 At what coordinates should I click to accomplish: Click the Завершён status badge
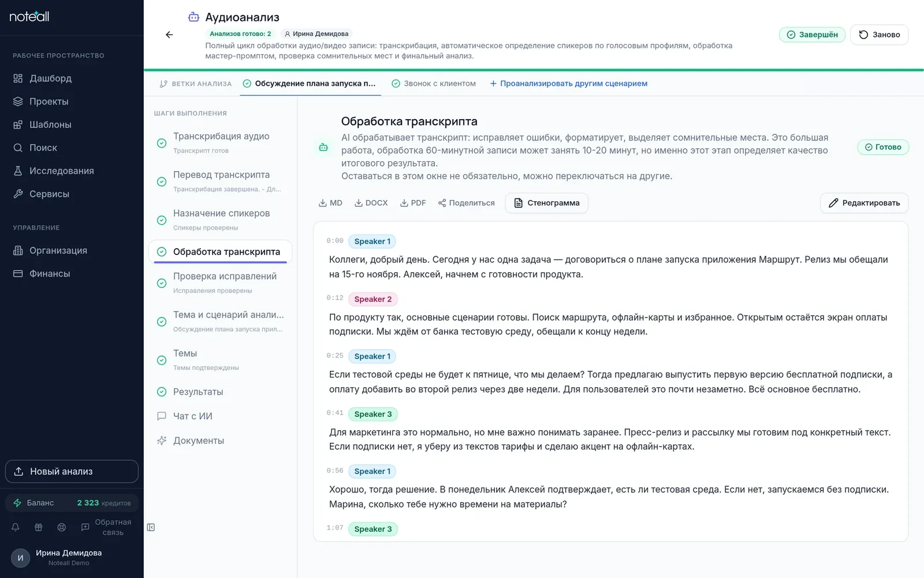point(812,35)
